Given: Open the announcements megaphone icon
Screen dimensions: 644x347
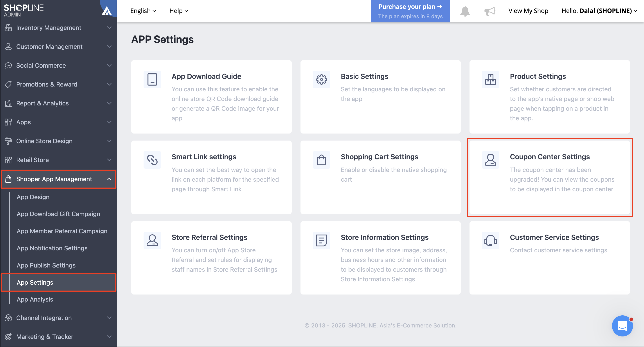Looking at the screenshot, I should click(x=489, y=11).
